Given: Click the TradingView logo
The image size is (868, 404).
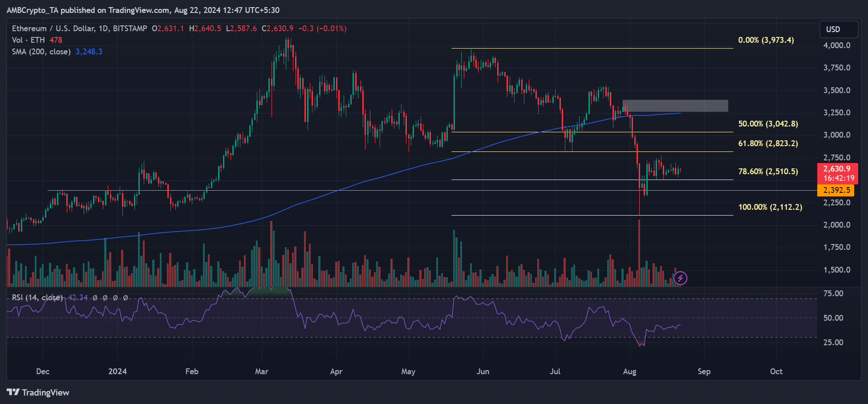Looking at the screenshot, I should pos(38,392).
